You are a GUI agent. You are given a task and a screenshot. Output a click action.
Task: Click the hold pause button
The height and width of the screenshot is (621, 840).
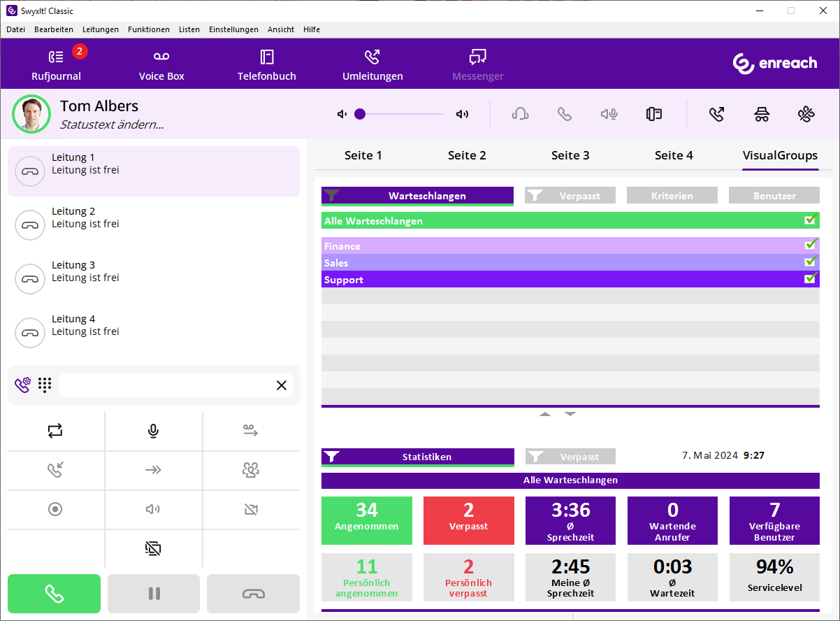click(x=154, y=594)
